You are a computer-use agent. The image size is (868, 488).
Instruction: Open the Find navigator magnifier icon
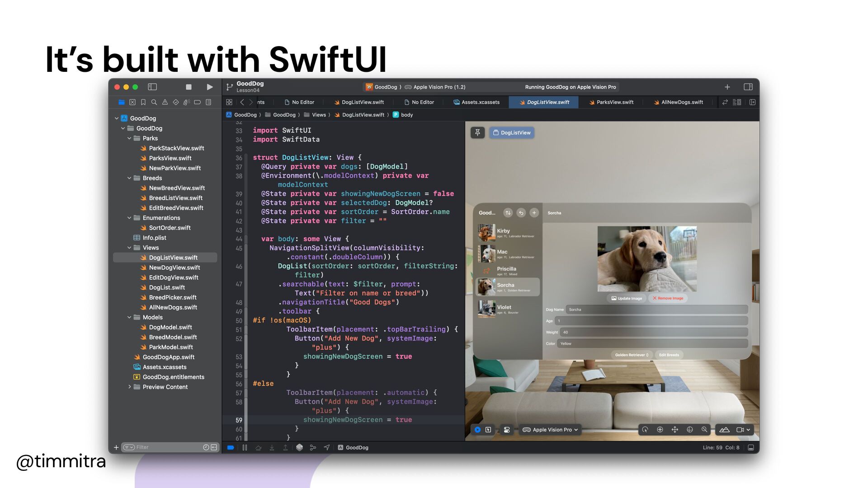coord(154,102)
